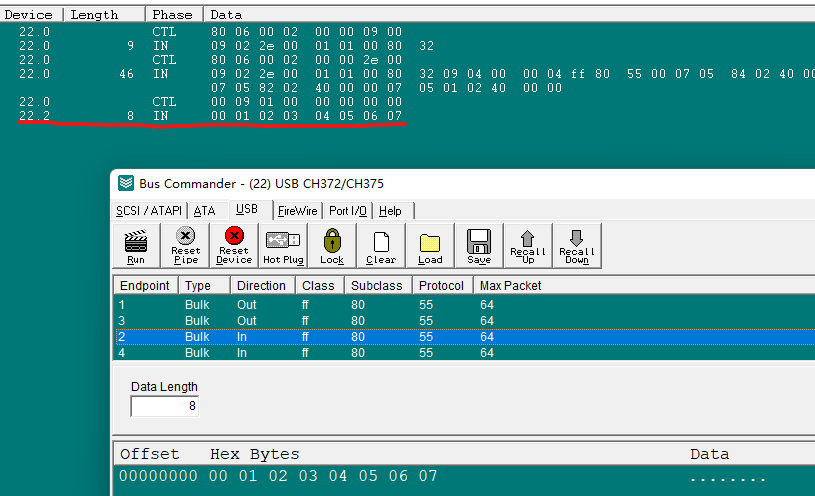Viewport: 815px width, 496px height.
Task: Select endpoint 4 Bulk In row
Action: pyautogui.click(x=300, y=352)
